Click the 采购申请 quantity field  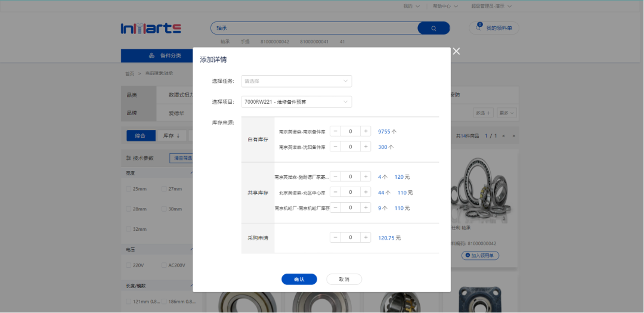pos(351,237)
